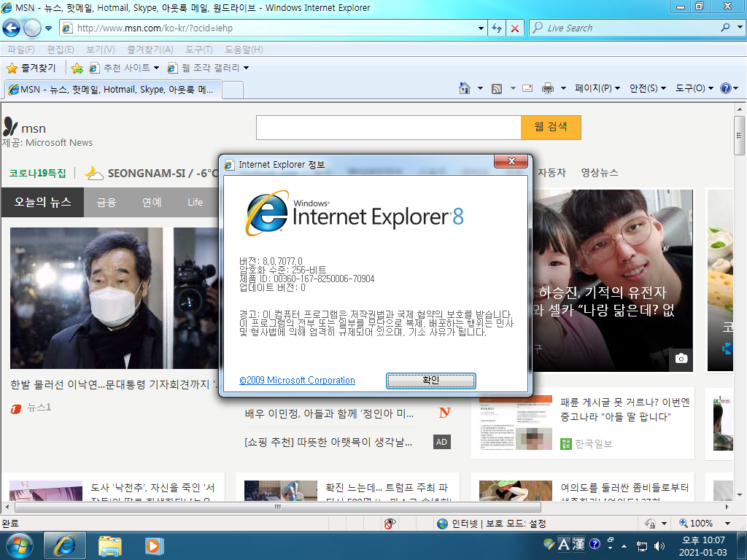Click the volume speaker tray icon
Viewport: 747px width, 560px height.
point(659,545)
